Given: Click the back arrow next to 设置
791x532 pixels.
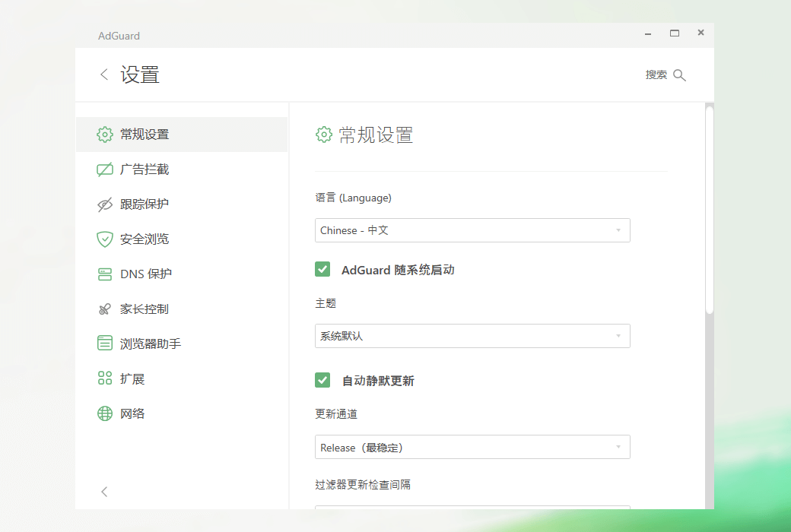Looking at the screenshot, I should point(104,74).
